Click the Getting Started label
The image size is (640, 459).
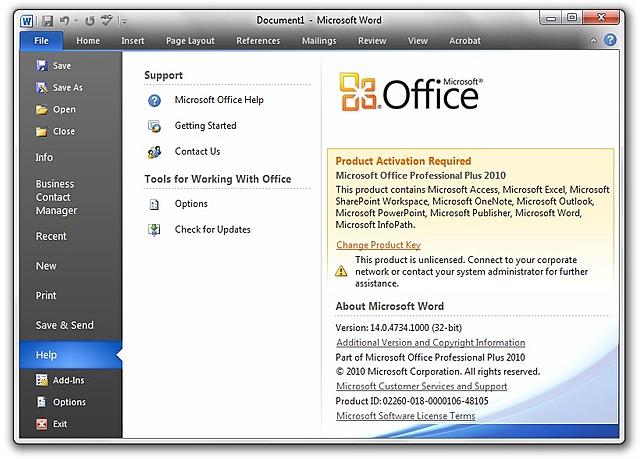point(205,126)
